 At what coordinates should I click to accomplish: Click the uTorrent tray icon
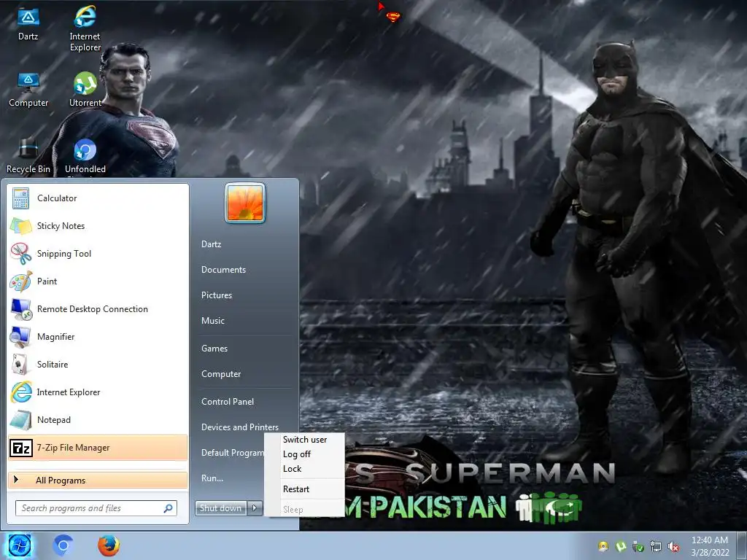point(621,547)
